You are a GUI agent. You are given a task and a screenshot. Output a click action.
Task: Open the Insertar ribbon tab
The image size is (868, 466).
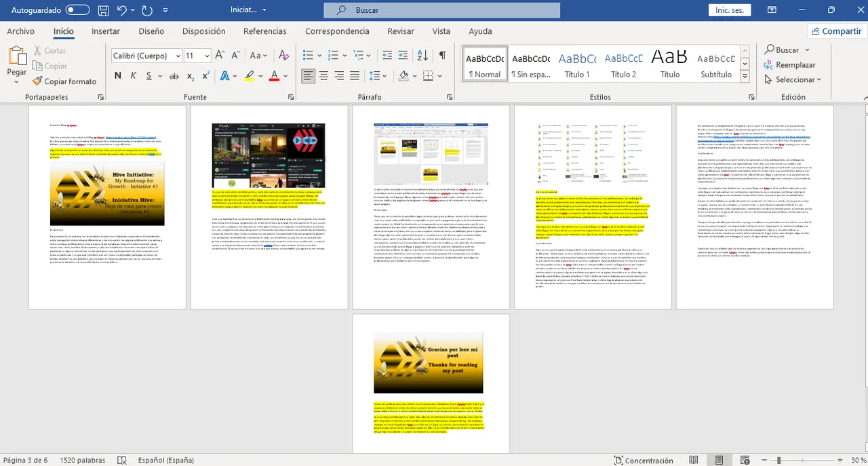tap(106, 31)
